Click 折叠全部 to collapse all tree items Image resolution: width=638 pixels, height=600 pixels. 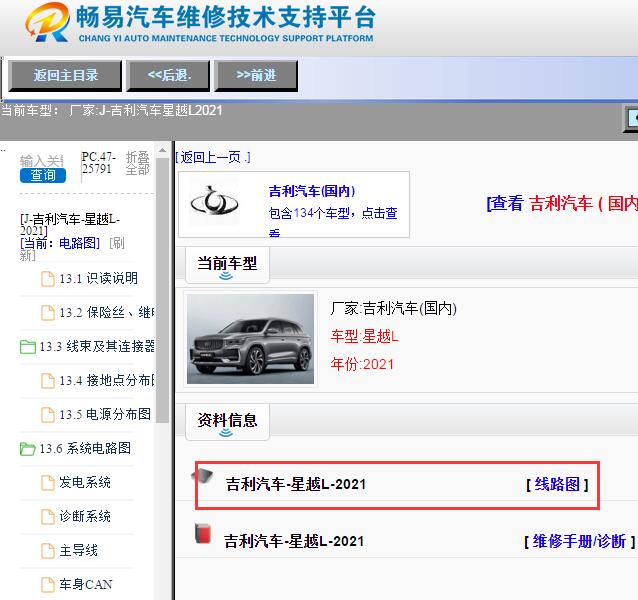click(138, 163)
